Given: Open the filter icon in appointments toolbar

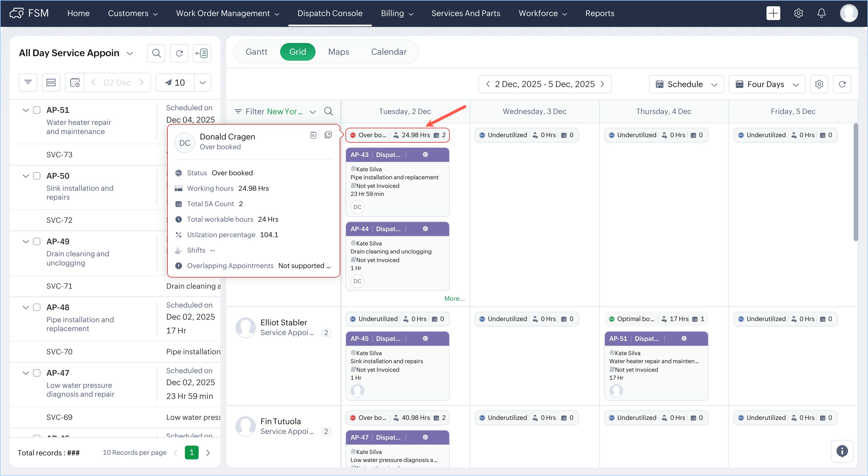Looking at the screenshot, I should point(28,82).
